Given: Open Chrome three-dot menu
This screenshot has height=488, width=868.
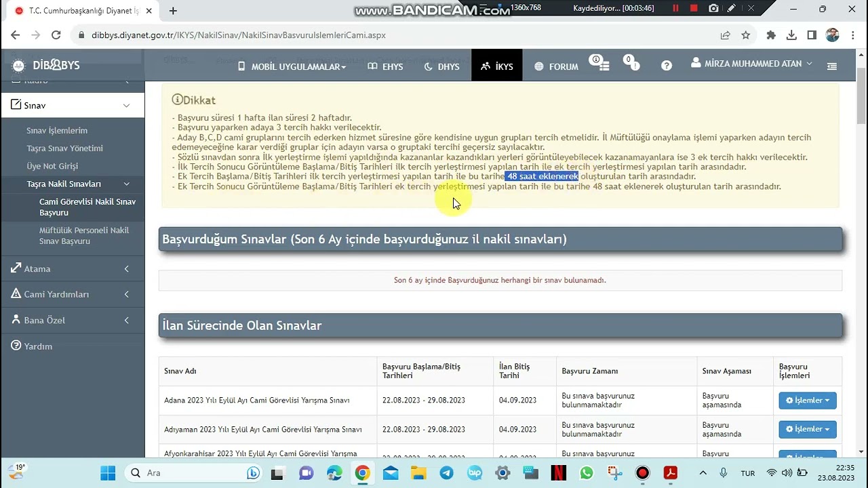Looking at the screenshot, I should pos(853,35).
